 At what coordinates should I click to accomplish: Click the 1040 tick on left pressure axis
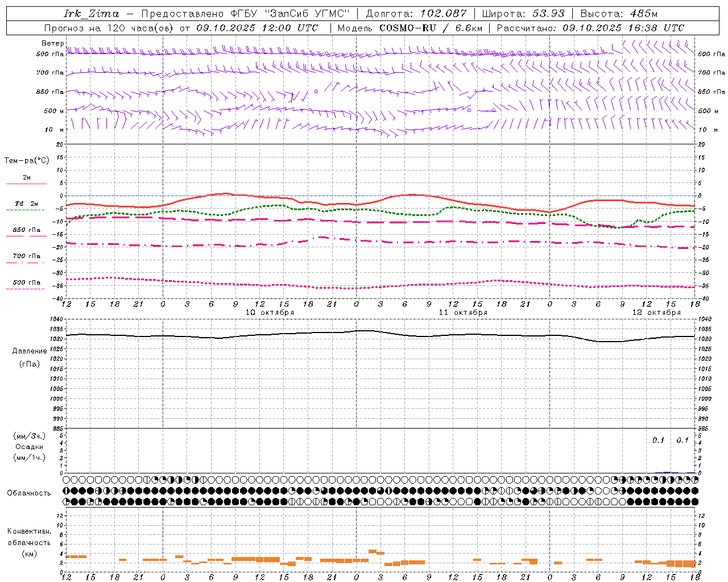(56, 319)
